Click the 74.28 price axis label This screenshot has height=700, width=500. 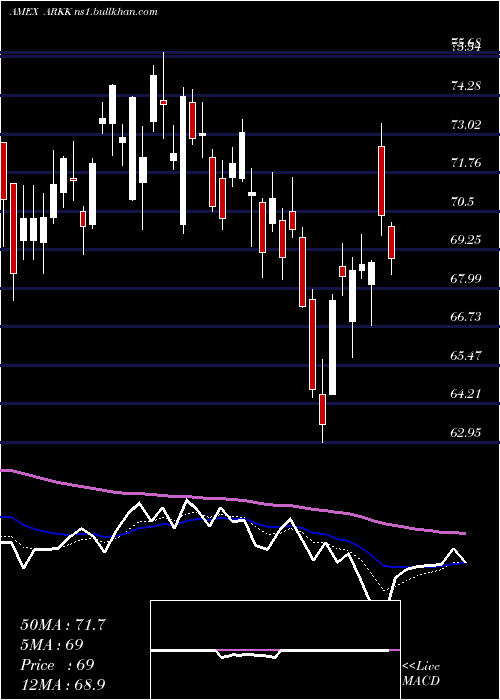point(467,85)
